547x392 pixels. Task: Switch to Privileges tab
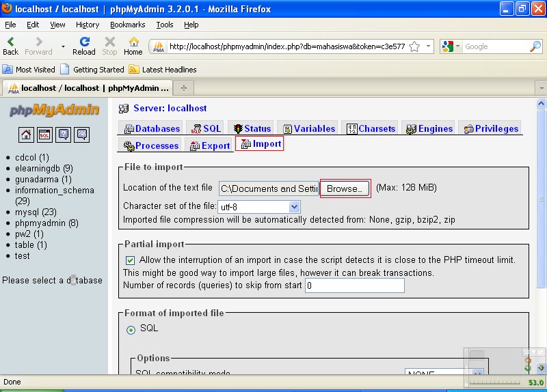pyautogui.click(x=491, y=128)
